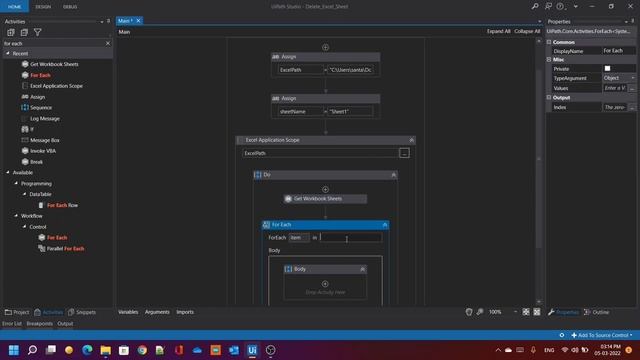Viewport: 640px width, 360px height.
Task: Toggle the Private checkbox
Action: coord(607,69)
